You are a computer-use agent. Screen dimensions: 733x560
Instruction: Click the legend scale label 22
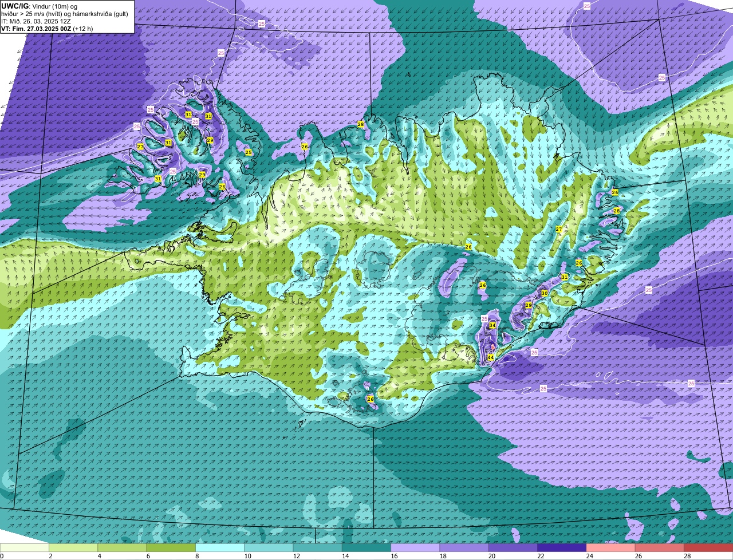click(541, 556)
